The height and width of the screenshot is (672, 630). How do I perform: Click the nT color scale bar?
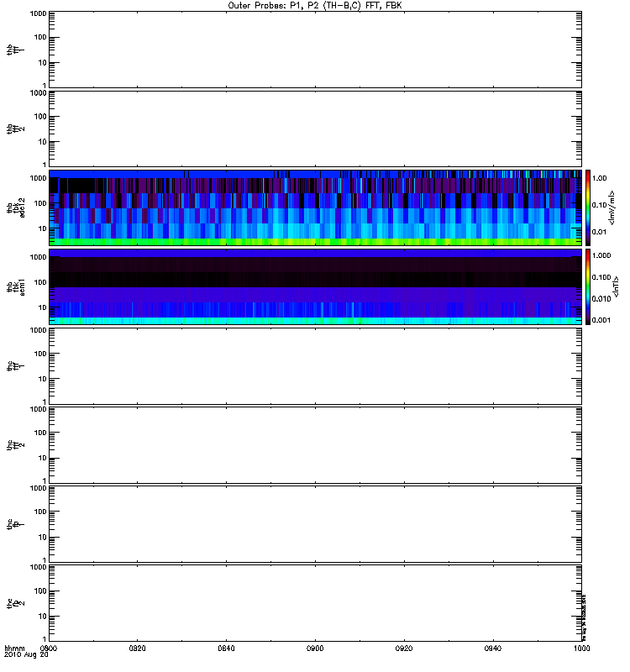click(588, 286)
